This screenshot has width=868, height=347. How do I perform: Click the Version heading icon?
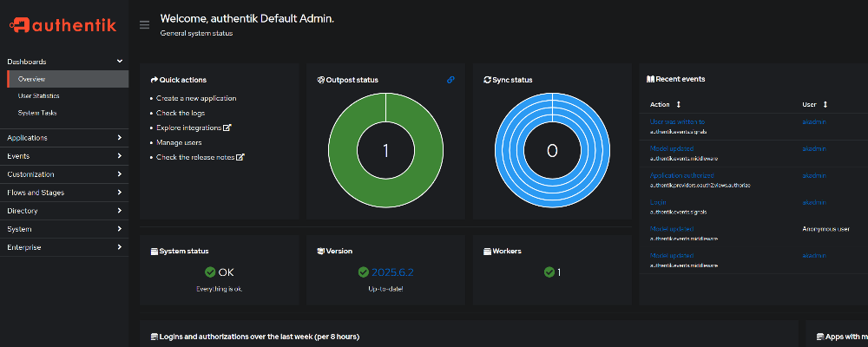coord(320,252)
